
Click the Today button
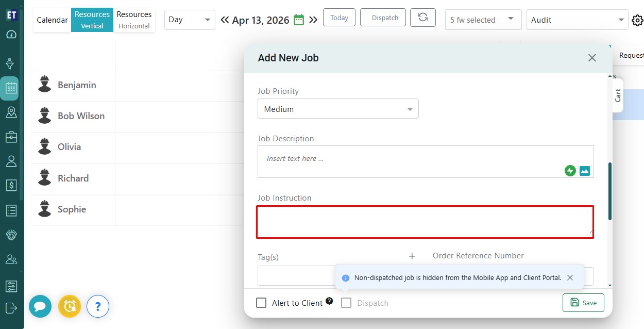tap(339, 18)
